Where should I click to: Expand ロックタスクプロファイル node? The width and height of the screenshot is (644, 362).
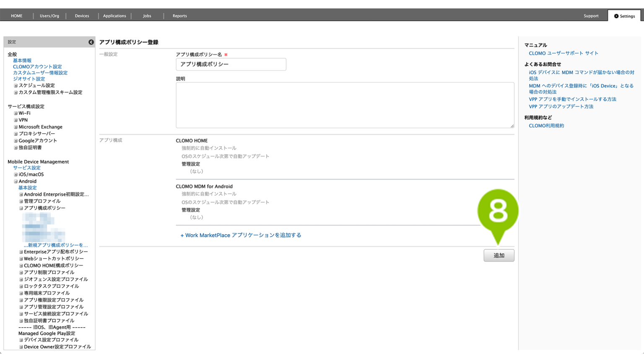coord(21,287)
